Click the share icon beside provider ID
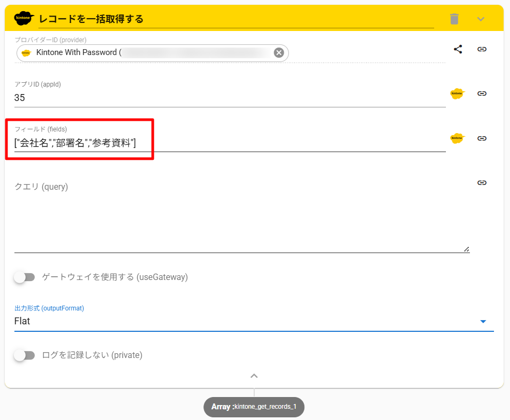Viewport: 510px width, 420px height. pyautogui.click(x=458, y=49)
